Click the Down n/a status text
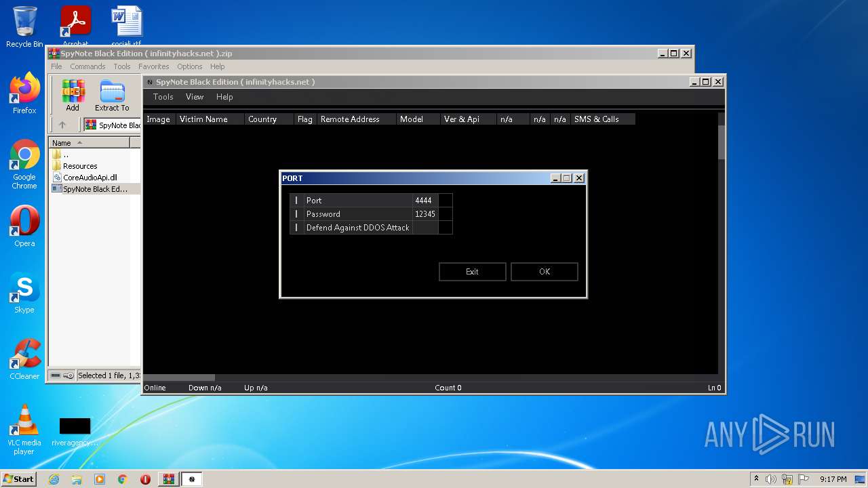 pyautogui.click(x=205, y=388)
